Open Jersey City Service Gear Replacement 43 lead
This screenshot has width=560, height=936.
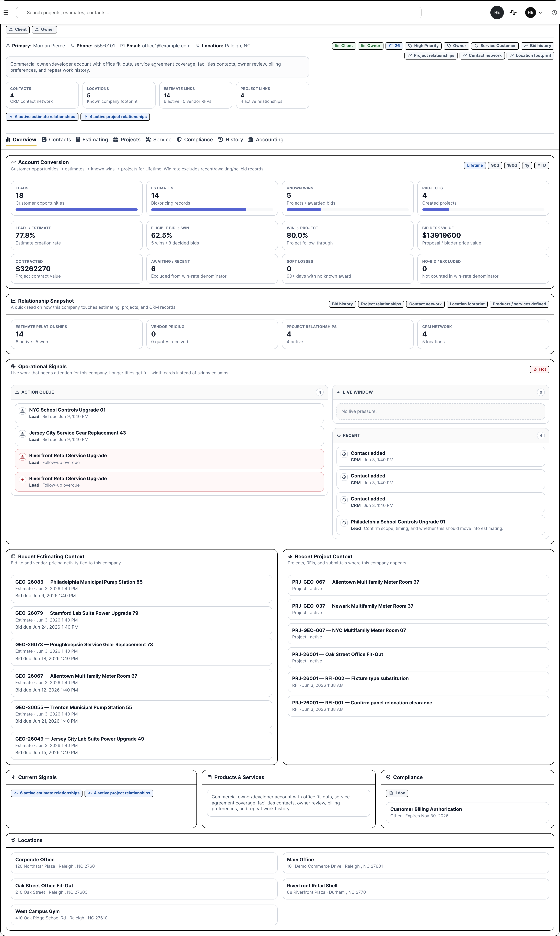coord(169,436)
